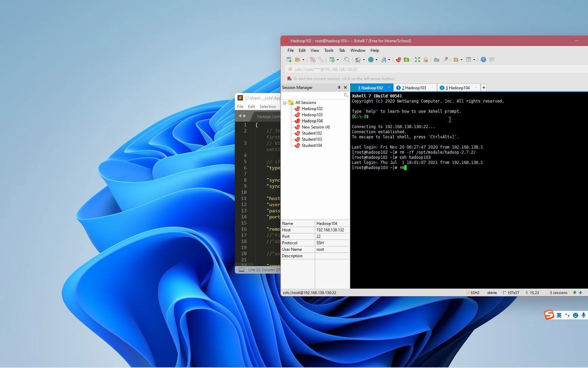Open the Help menu in Xshell

click(x=375, y=50)
